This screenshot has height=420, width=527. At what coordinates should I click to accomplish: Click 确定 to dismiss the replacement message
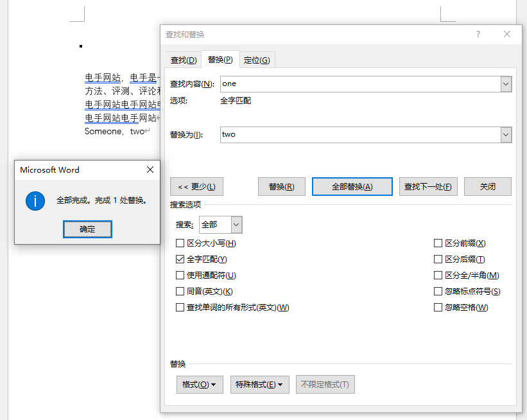pyautogui.click(x=87, y=229)
